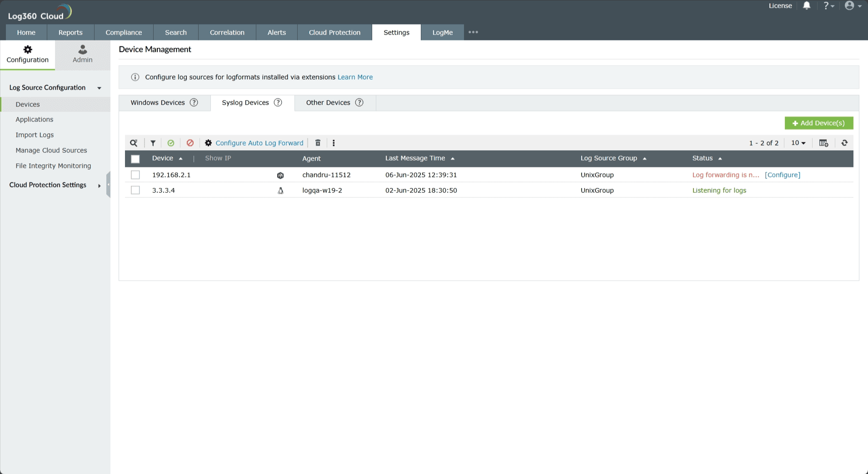Refresh the device list
This screenshot has width=868, height=474.
[x=844, y=143]
